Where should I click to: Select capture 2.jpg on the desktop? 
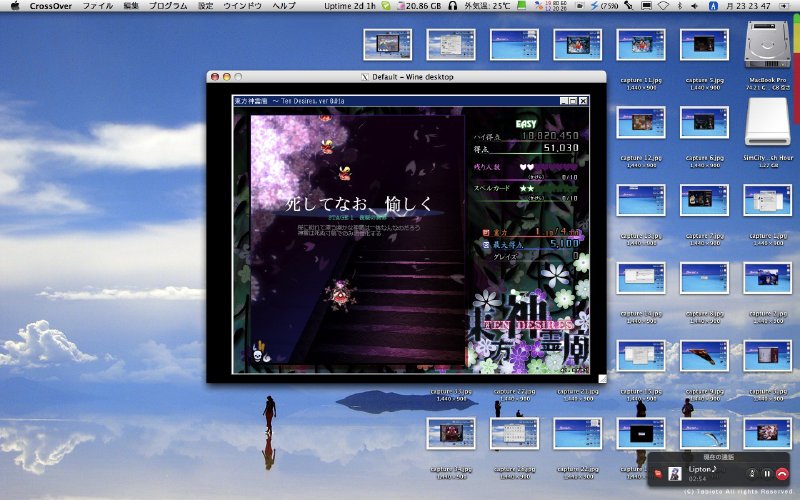pyautogui.click(x=767, y=278)
